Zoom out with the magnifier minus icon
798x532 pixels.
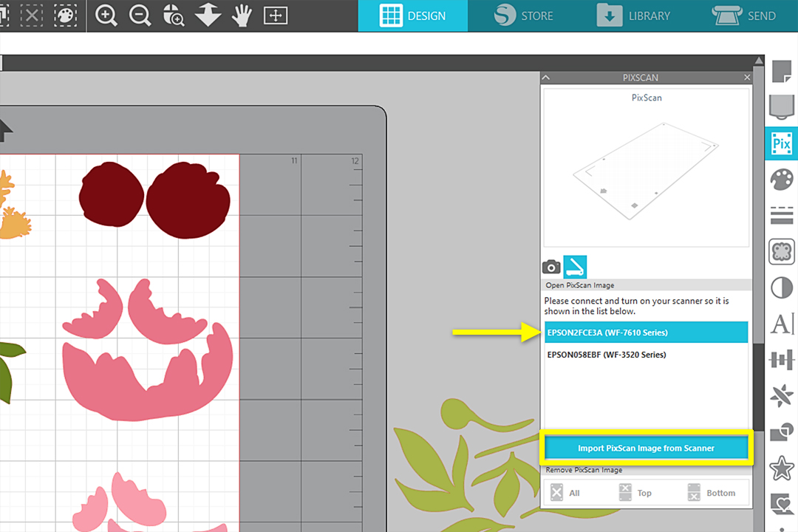click(x=140, y=16)
